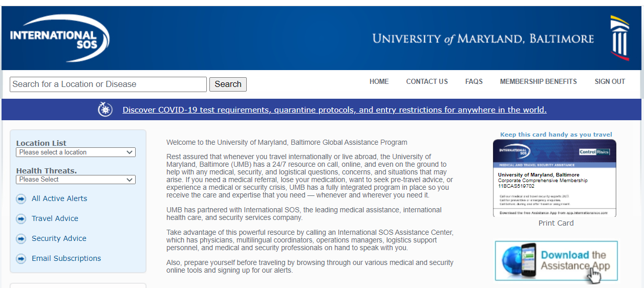
Task: Click the membership card thumbnail
Action: click(x=554, y=178)
